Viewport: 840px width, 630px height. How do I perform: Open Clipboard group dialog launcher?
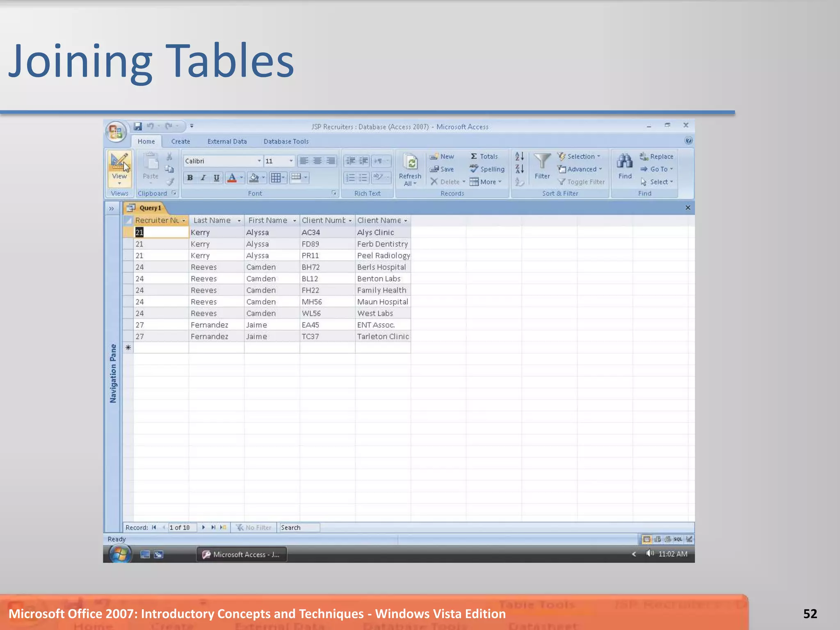(x=174, y=193)
